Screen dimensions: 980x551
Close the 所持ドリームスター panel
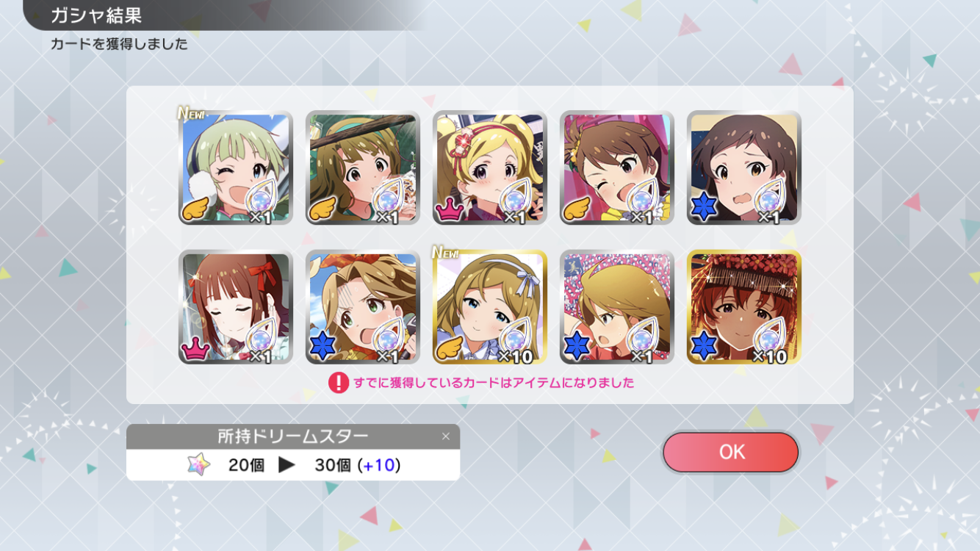pyautogui.click(x=445, y=436)
